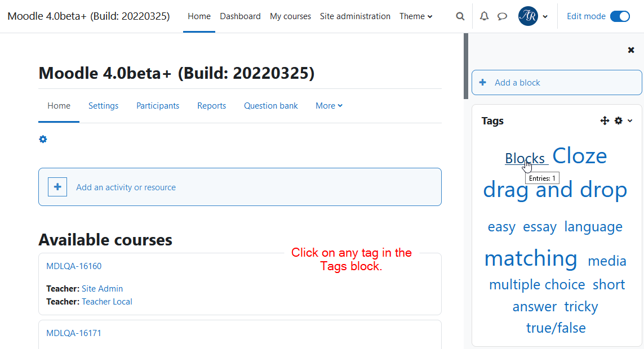Click the matching tag
644x349 pixels.
(x=531, y=259)
